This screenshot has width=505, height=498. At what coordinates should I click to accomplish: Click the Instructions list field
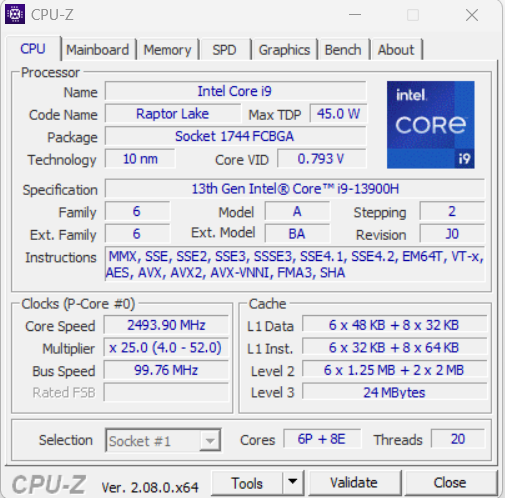pos(295,264)
